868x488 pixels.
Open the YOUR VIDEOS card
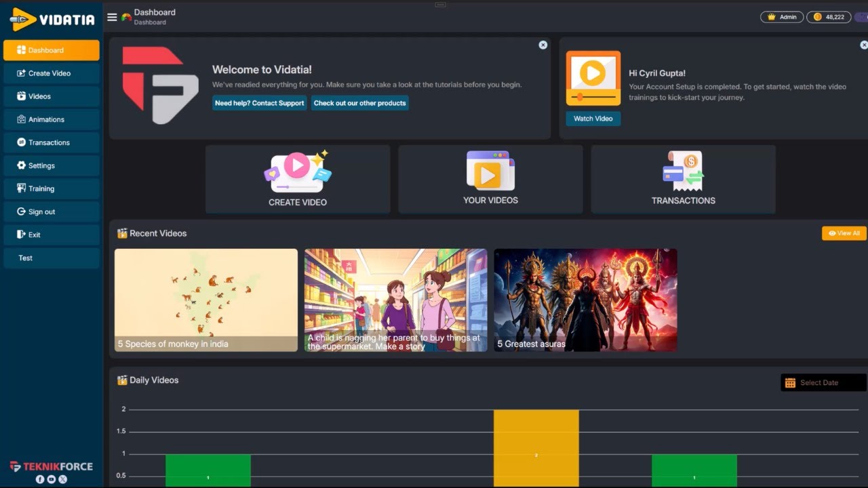pyautogui.click(x=490, y=179)
